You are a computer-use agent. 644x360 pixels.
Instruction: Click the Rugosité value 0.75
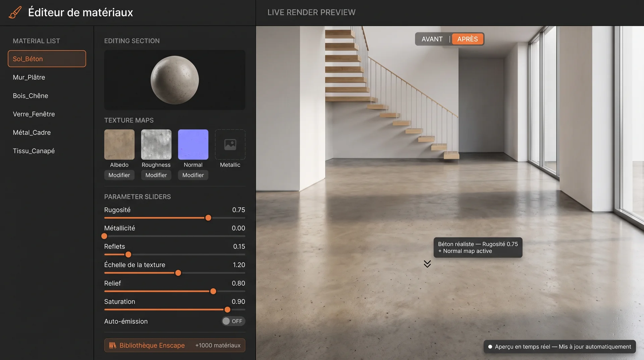click(238, 210)
